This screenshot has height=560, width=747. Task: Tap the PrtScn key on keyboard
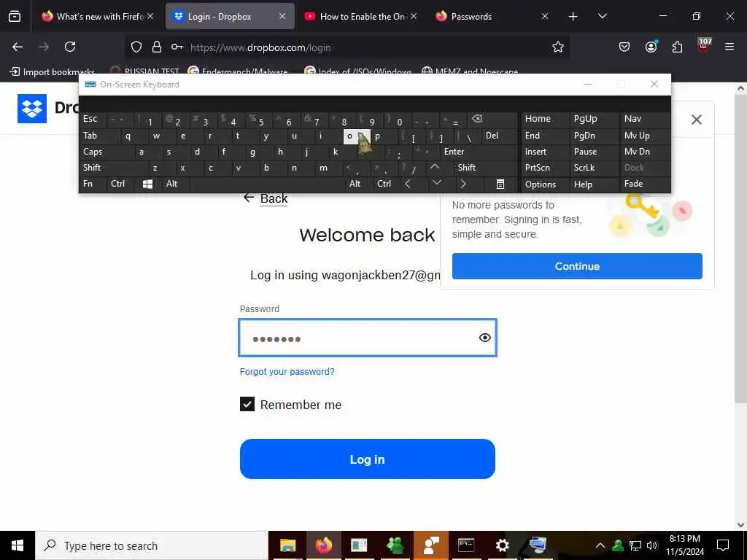[546, 168]
